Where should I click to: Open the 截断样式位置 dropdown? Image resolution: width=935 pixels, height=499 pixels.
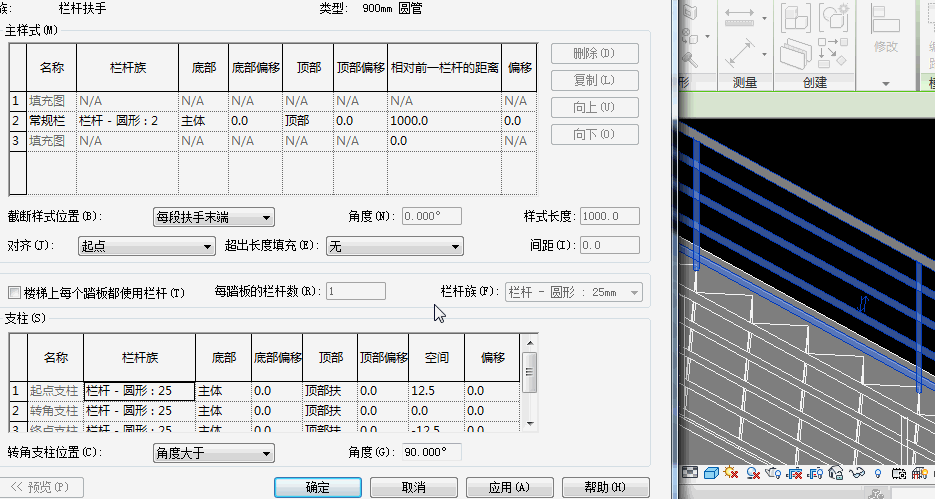point(213,217)
